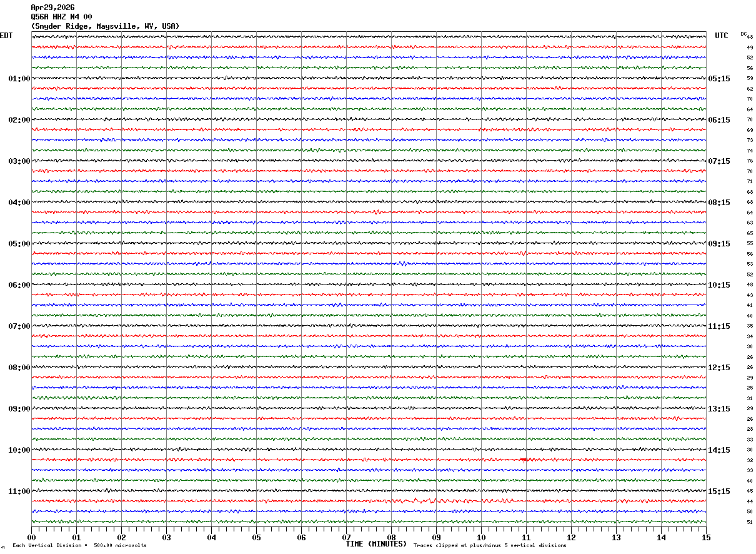Select the 09:00 EDT time label
Screen dimensions: 756x554
pyautogui.click(x=19, y=409)
